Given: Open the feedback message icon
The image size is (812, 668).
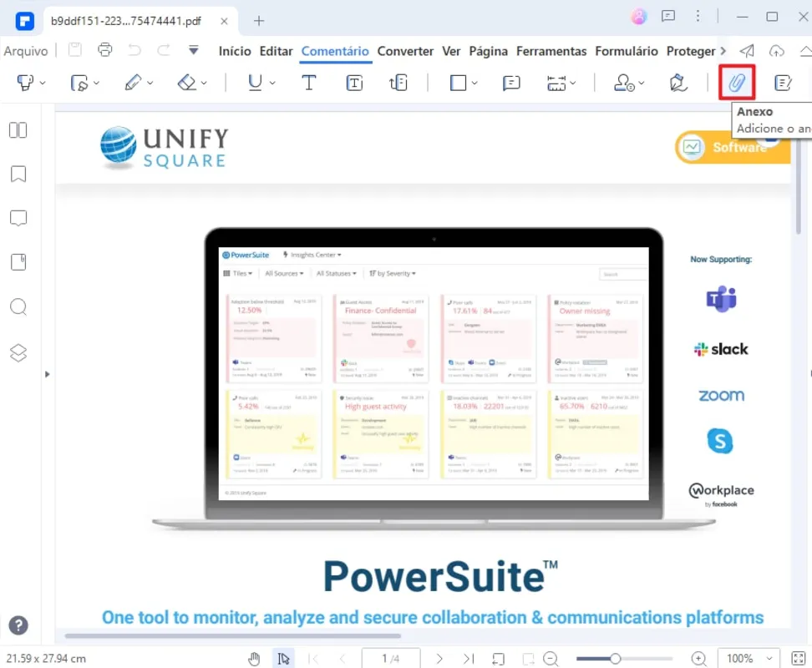Looking at the screenshot, I should click(x=668, y=16).
